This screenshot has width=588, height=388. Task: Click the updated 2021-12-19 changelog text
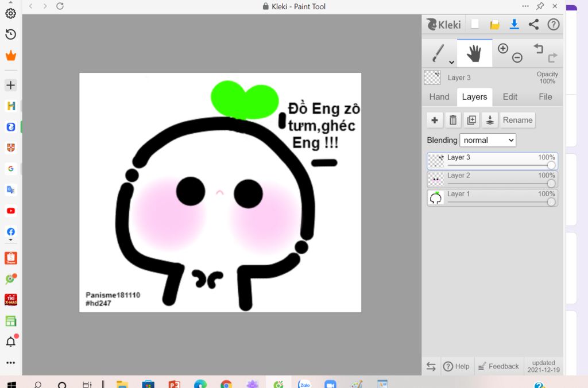tap(543, 366)
